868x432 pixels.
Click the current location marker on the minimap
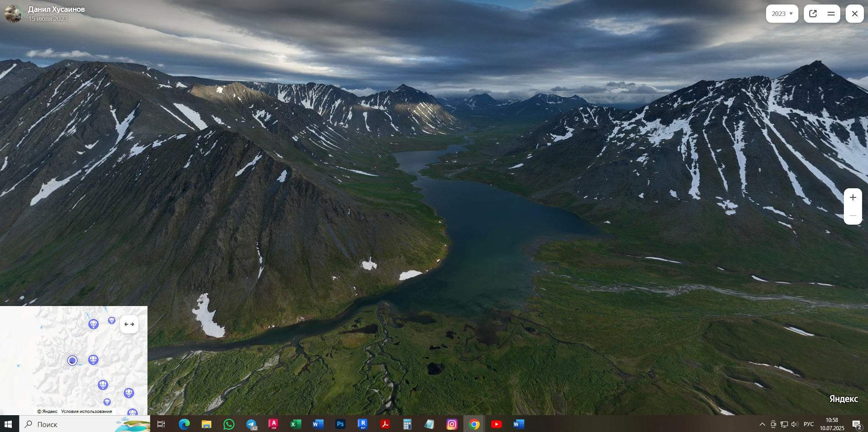72,361
